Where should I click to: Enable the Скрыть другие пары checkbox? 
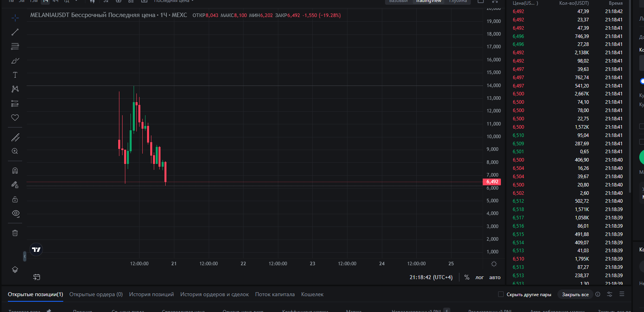point(501,294)
